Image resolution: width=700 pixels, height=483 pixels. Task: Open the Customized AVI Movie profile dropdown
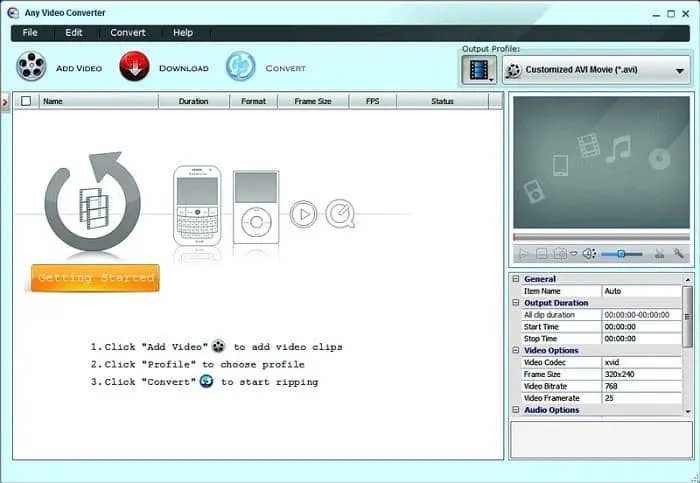pos(596,70)
